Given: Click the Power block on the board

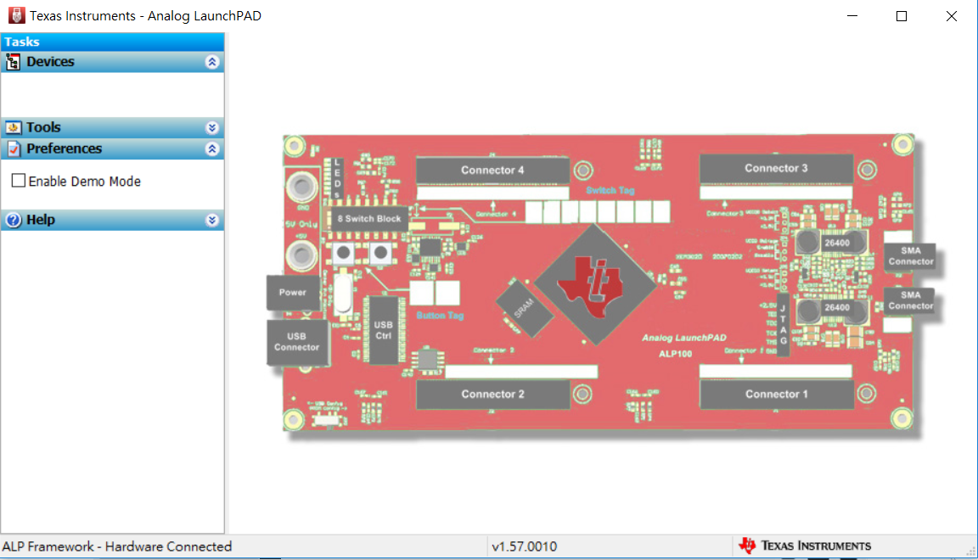Looking at the screenshot, I should 293,292.
